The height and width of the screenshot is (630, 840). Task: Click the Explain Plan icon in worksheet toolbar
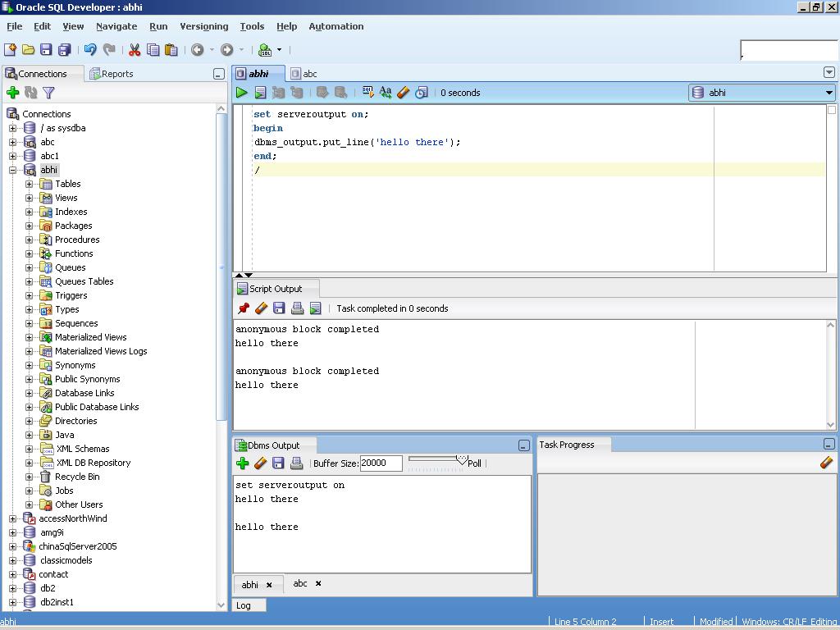pos(367,93)
